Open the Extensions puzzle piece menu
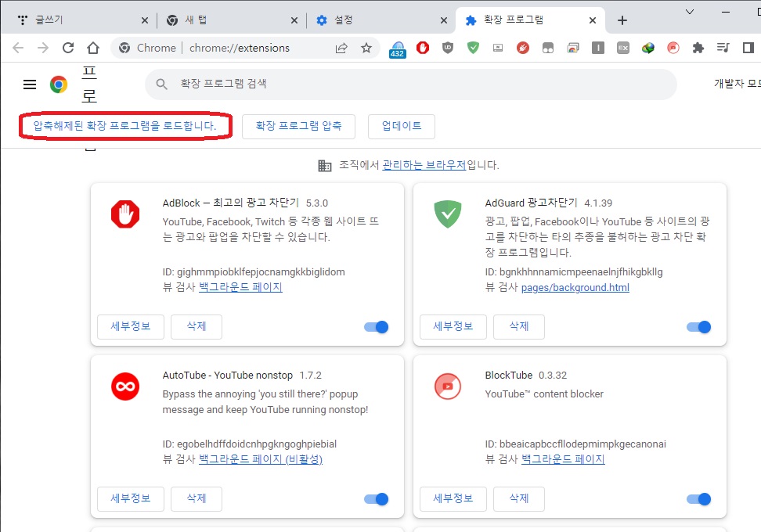The width and height of the screenshot is (761, 532). click(698, 48)
